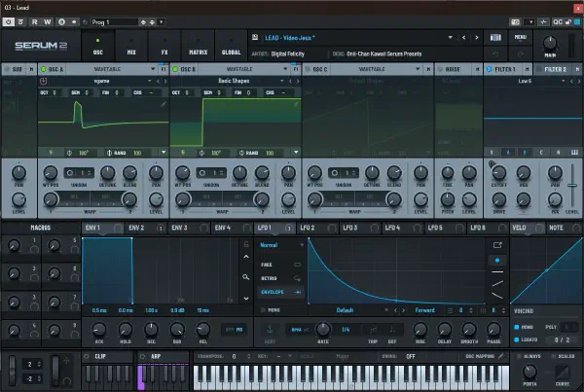Image resolution: width=584 pixels, height=392 pixels.
Task: Click the undo arrow below the piano-roll icon
Action: pyautogui.click(x=495, y=54)
